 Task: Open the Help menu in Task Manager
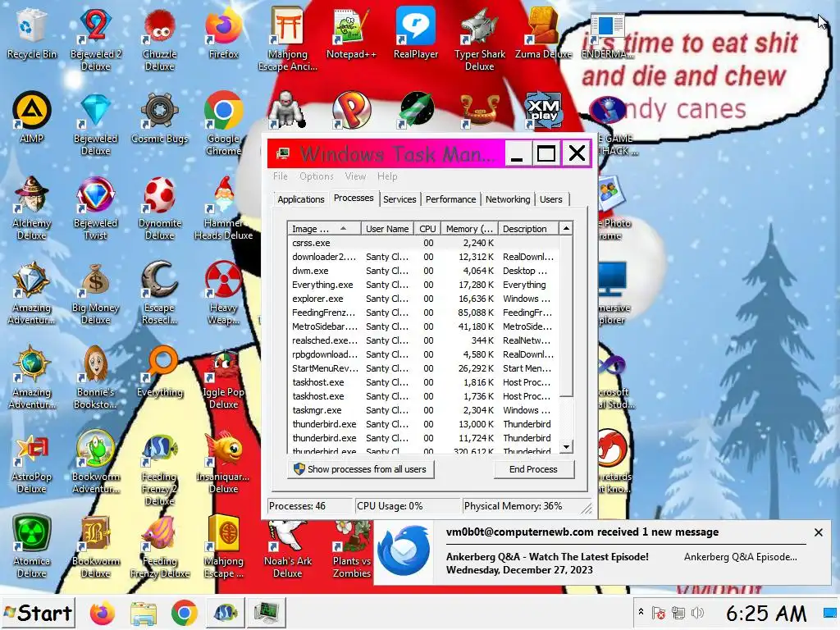click(x=387, y=176)
